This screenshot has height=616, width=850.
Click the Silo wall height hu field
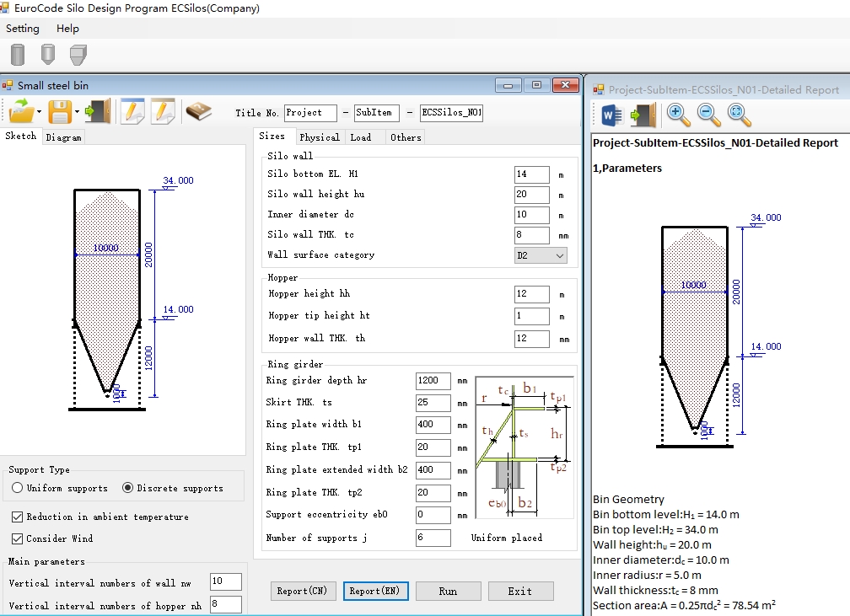coord(532,195)
